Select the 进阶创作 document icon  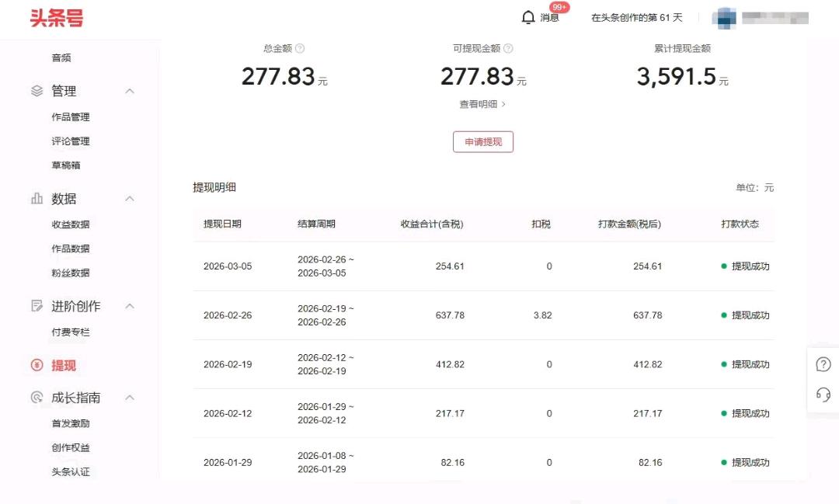[37, 306]
